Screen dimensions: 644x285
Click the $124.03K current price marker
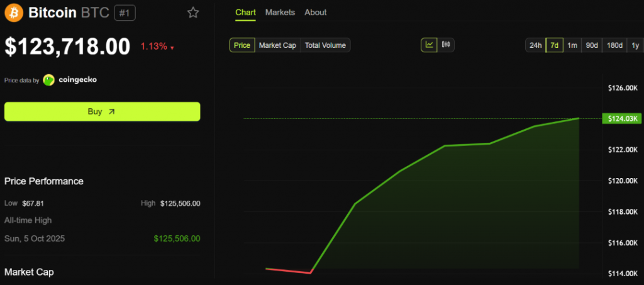[x=621, y=118]
